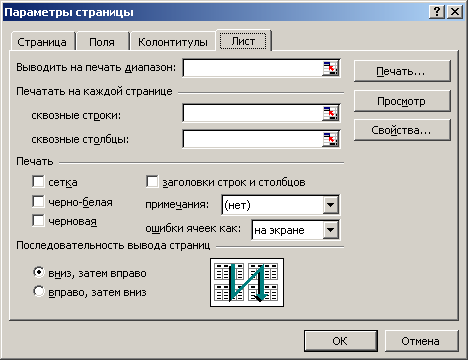Select вниз, затем вправо radio button

coord(39,272)
